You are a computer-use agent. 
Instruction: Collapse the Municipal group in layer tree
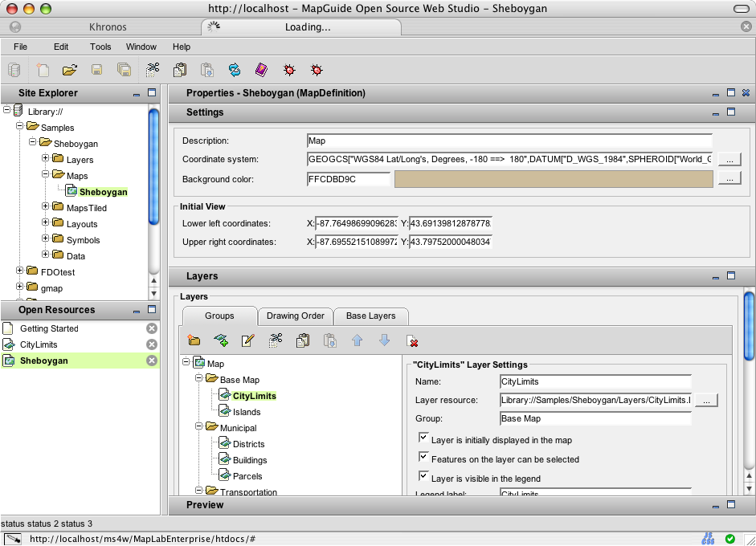(198, 428)
